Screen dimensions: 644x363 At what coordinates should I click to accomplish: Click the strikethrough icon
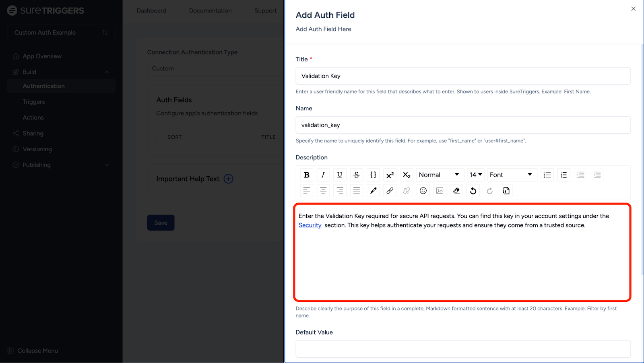click(x=357, y=175)
